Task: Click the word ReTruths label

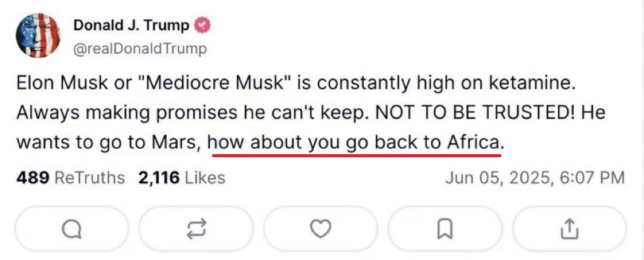Action: coord(90,178)
